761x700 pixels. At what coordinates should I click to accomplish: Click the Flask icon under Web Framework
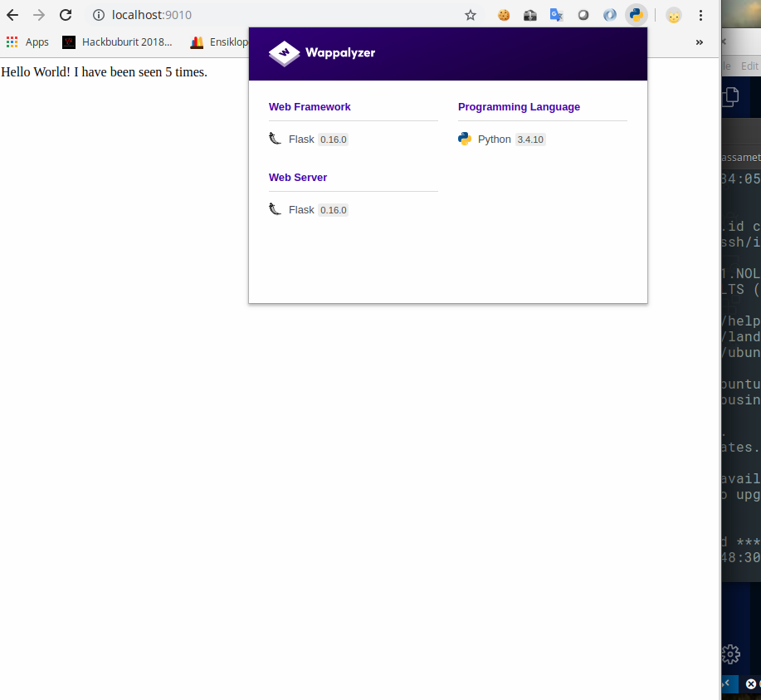click(276, 139)
